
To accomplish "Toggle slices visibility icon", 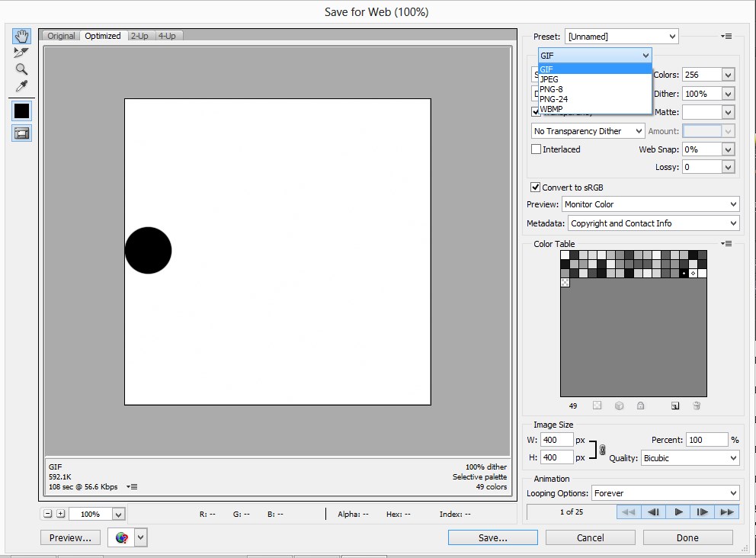I will (x=21, y=133).
